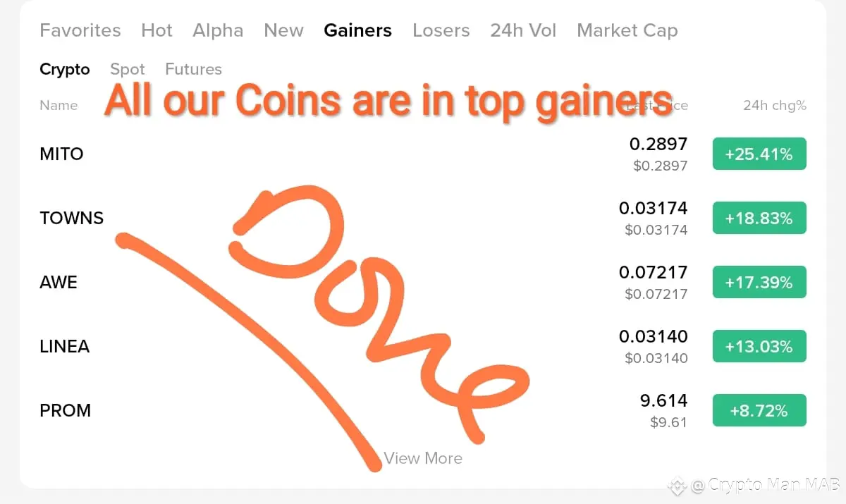846x504 pixels.
Task: Open the Futures sub-tab
Action: pos(193,69)
